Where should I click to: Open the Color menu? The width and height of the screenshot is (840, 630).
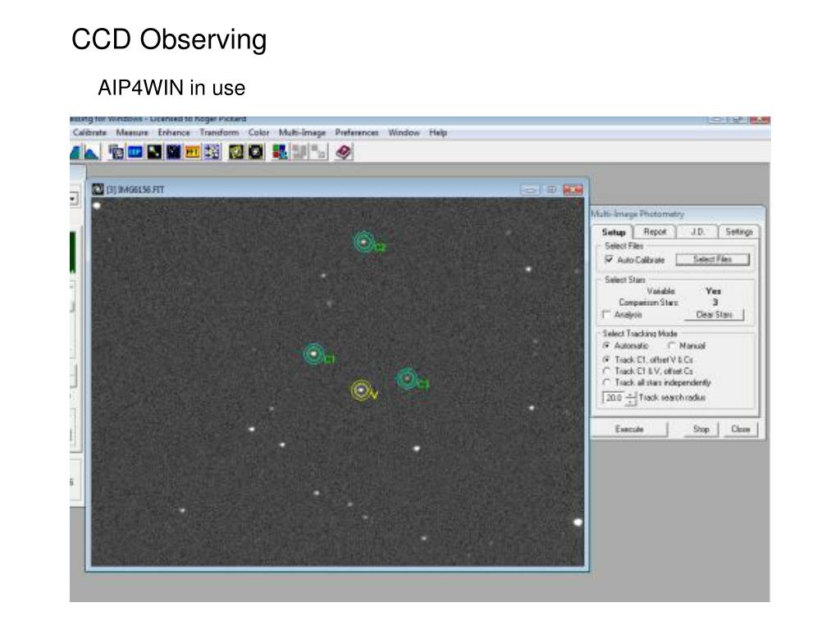click(x=258, y=132)
